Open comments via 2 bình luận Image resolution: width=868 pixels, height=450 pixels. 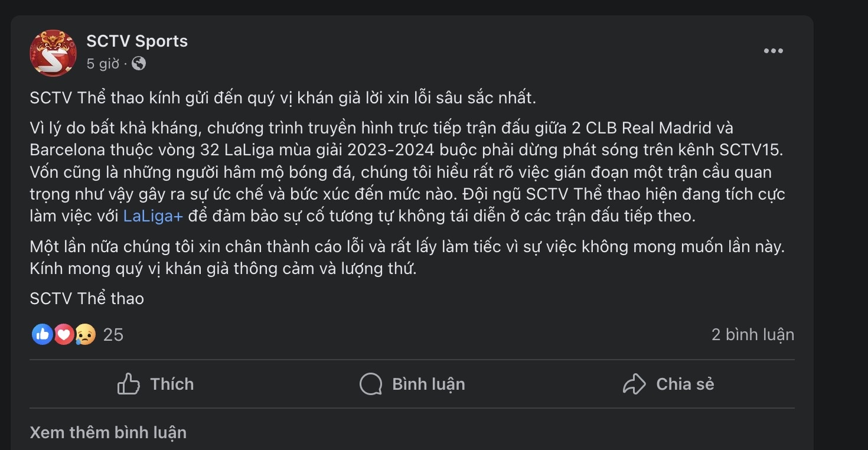[753, 334]
